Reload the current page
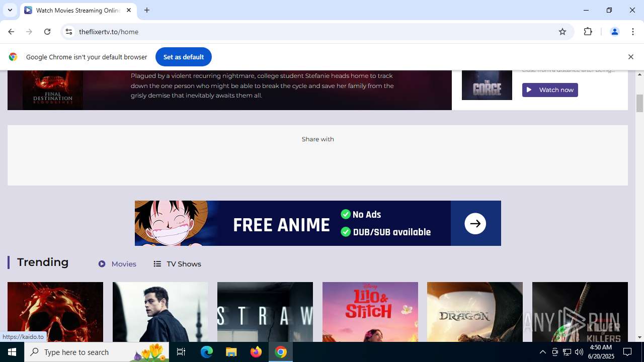The image size is (644, 362). pos(47,32)
